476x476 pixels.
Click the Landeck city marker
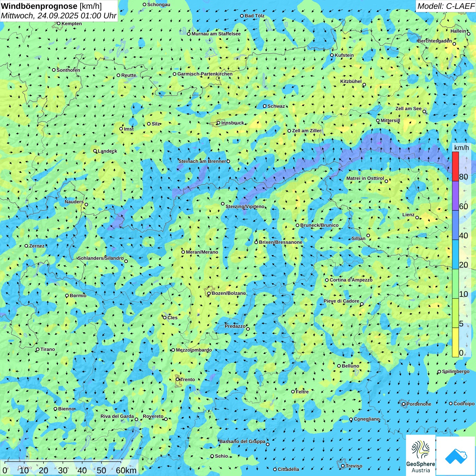[95, 151]
